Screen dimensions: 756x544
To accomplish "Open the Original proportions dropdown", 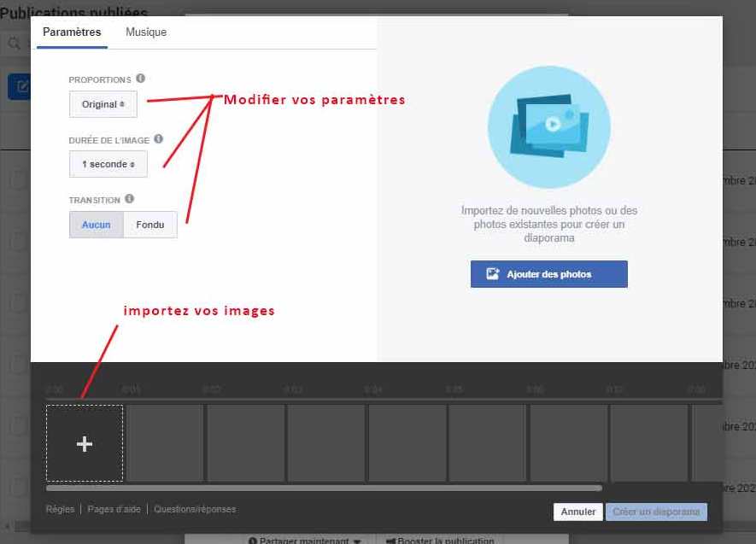I will point(103,104).
